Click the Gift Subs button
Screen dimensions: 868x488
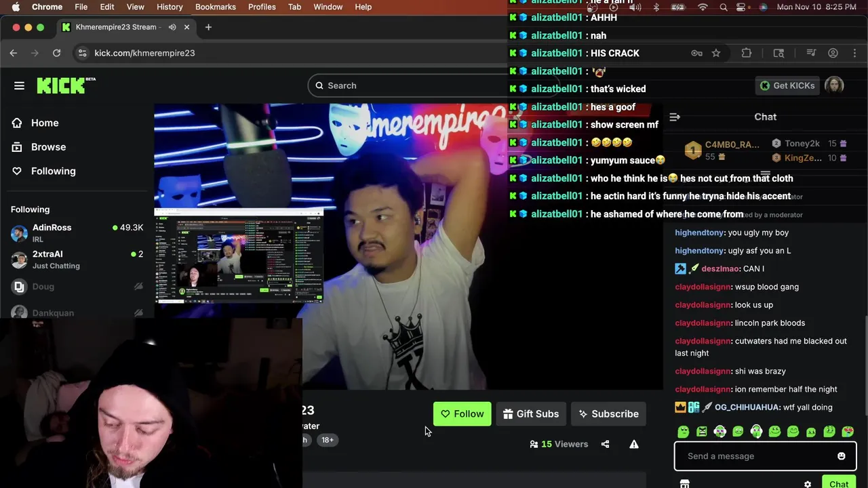[531, 414]
